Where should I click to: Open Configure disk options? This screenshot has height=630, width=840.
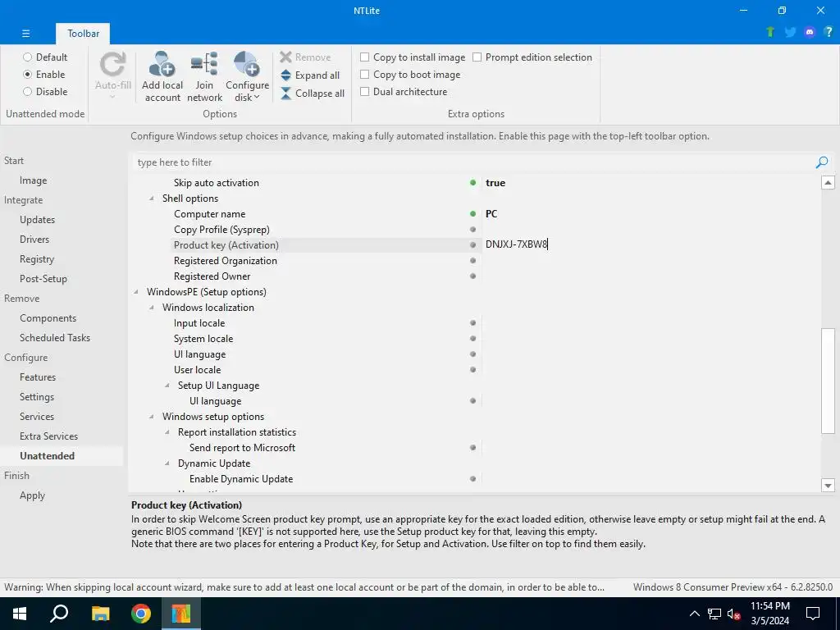247,76
